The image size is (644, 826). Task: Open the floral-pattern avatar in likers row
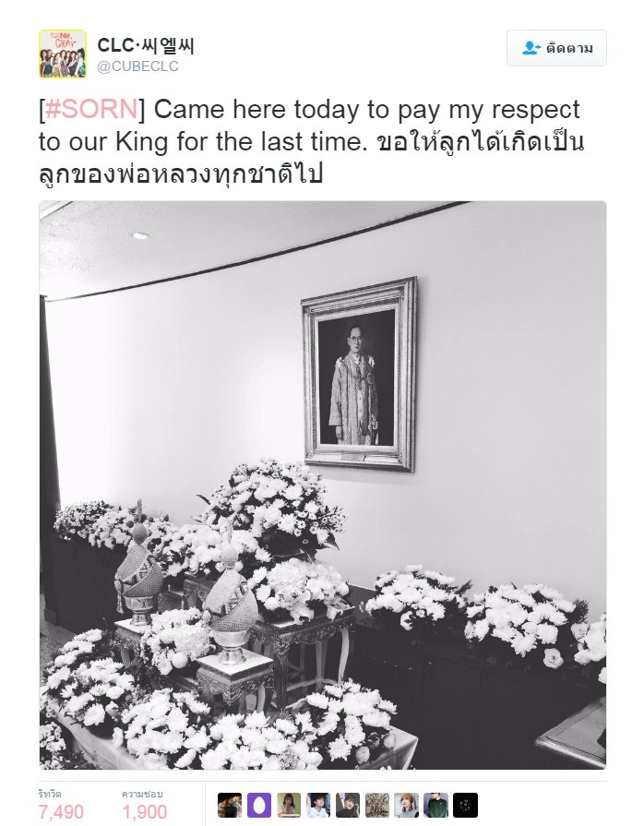tap(377, 806)
